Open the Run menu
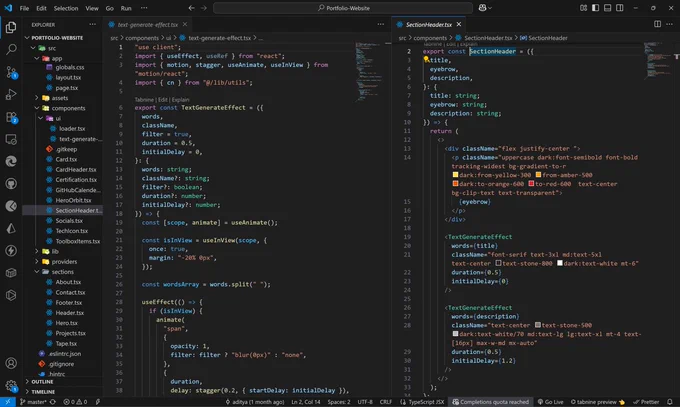 [126, 8]
